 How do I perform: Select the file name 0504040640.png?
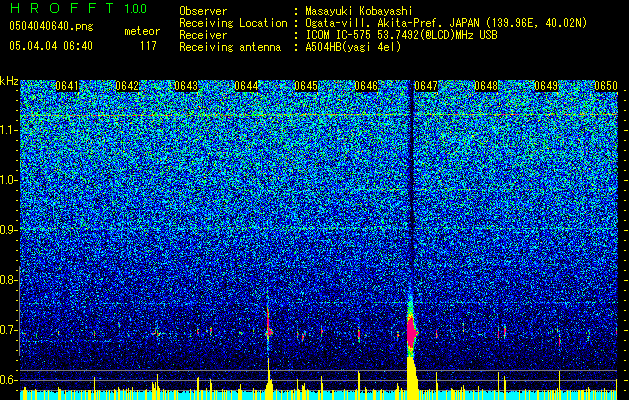click(x=51, y=26)
